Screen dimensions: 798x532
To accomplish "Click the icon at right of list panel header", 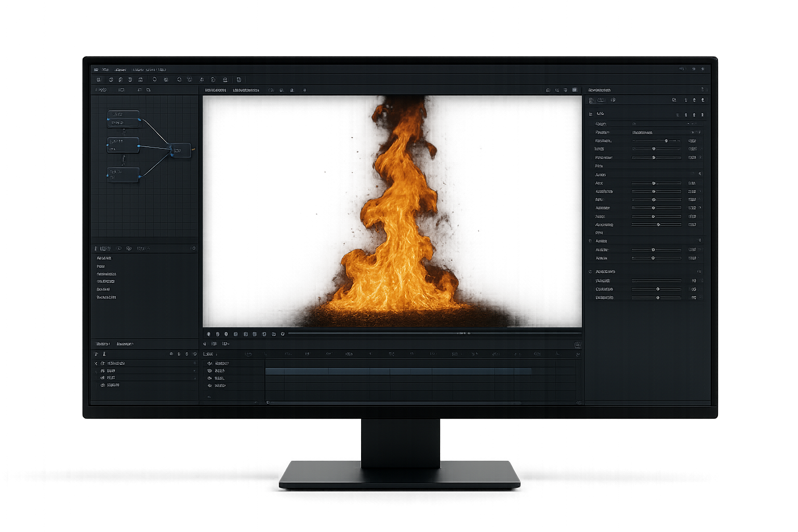I will [193, 248].
